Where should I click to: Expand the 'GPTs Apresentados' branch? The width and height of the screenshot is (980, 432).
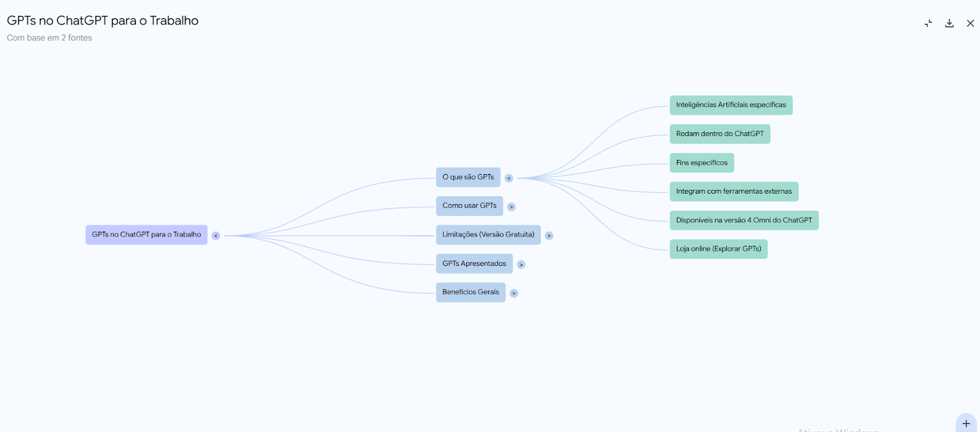521,265
